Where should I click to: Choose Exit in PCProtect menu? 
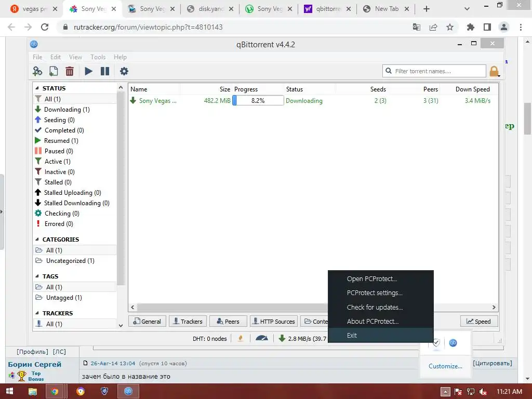381,336
